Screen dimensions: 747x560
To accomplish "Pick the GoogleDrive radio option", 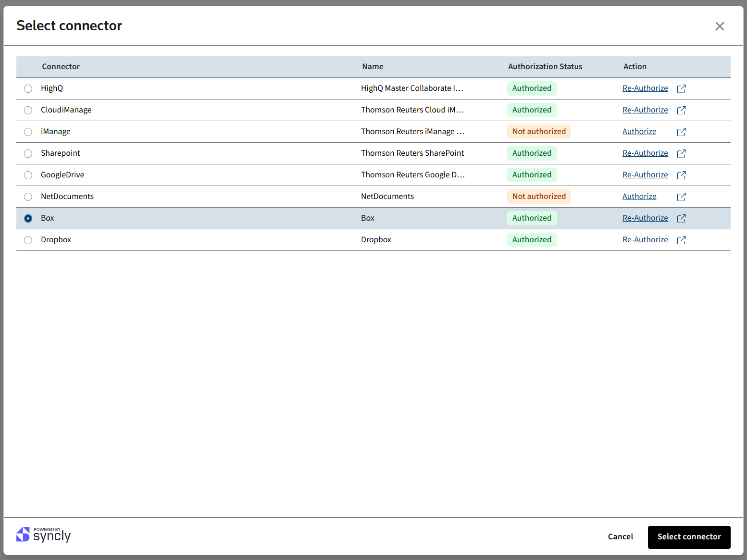I will click(x=28, y=175).
